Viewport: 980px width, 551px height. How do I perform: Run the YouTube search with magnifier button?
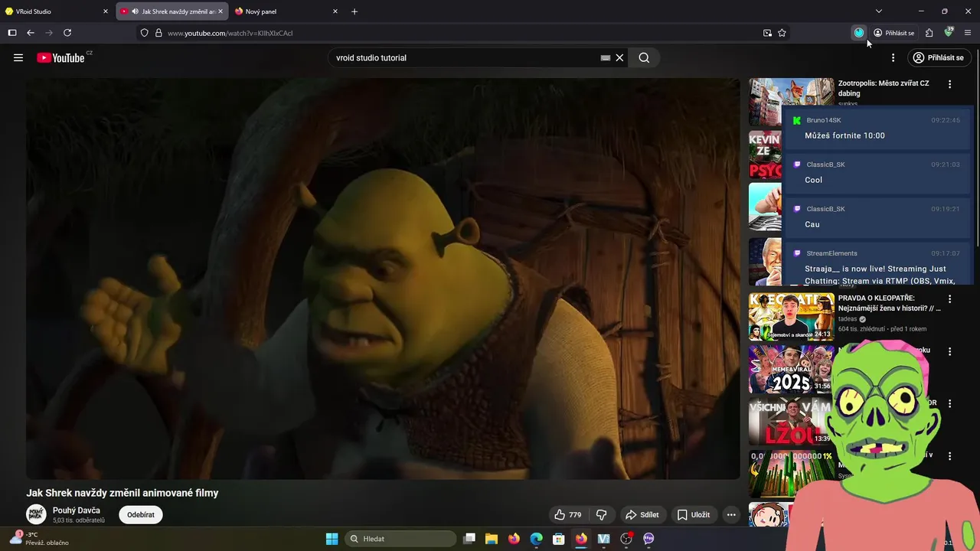(644, 57)
